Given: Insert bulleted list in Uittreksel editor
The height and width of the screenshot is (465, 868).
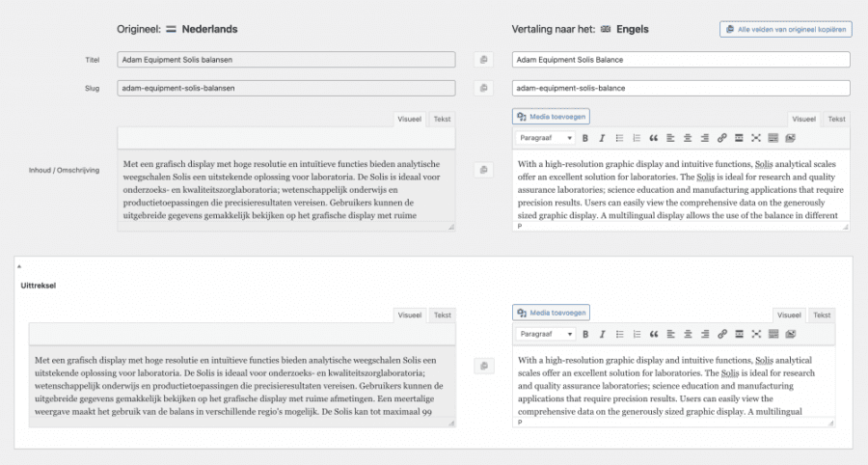Looking at the screenshot, I should (620, 334).
